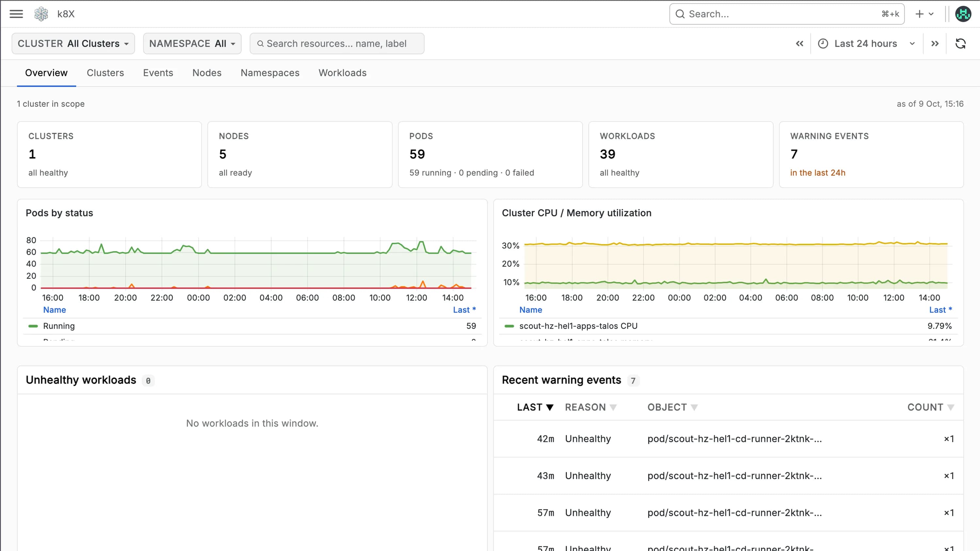Click the Name header in CPU/Memory legend
The height and width of the screenshot is (551, 980).
[x=531, y=310]
